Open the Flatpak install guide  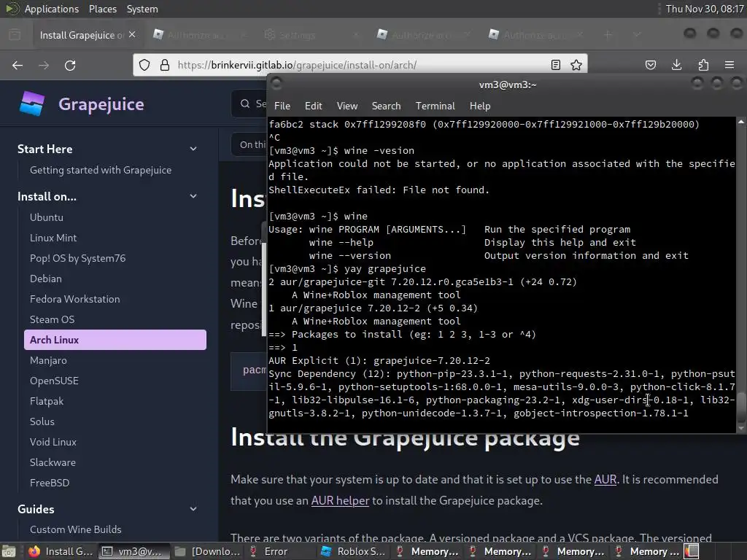(47, 402)
